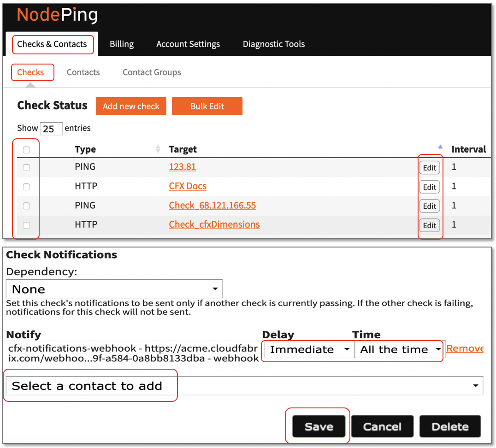Click the Type column sort arrows

(x=158, y=149)
